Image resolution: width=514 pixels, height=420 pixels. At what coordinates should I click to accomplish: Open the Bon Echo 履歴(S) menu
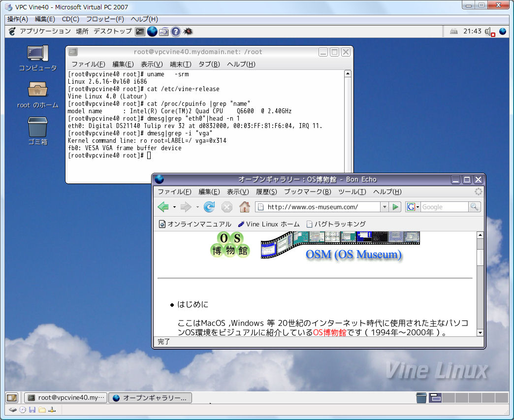(x=266, y=192)
